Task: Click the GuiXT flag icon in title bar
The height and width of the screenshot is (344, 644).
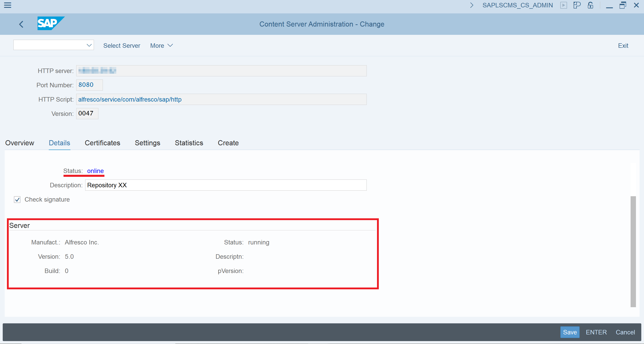Action: tap(577, 5)
